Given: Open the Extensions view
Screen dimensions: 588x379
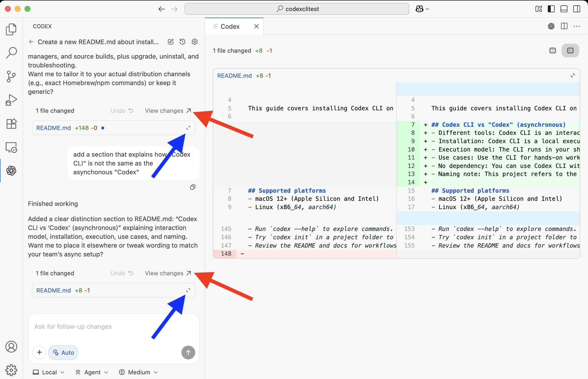Looking at the screenshot, I should pos(11,124).
